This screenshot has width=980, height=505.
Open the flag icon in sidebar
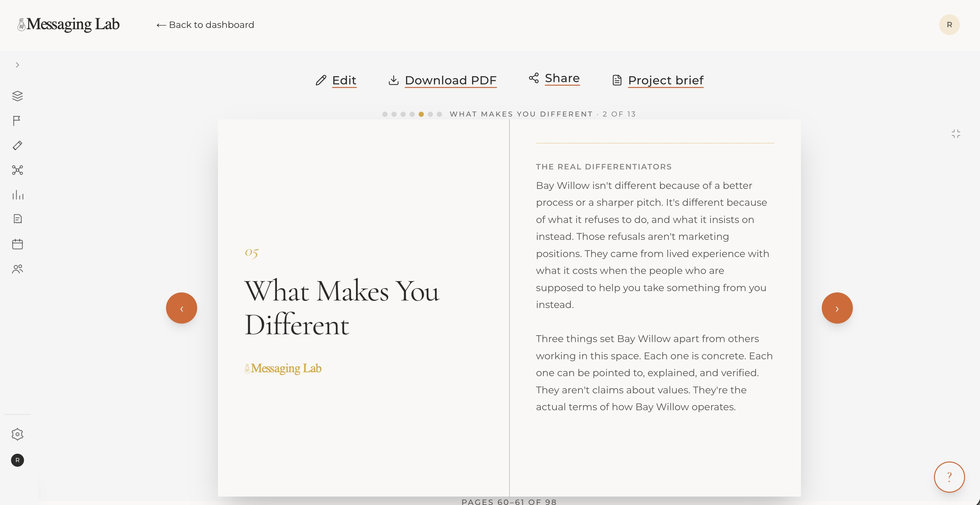tap(17, 121)
